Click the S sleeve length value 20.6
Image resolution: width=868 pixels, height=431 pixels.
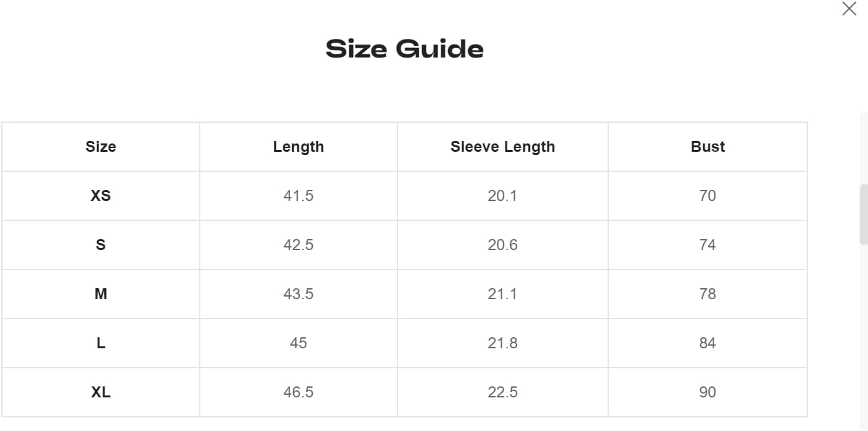pyautogui.click(x=503, y=245)
